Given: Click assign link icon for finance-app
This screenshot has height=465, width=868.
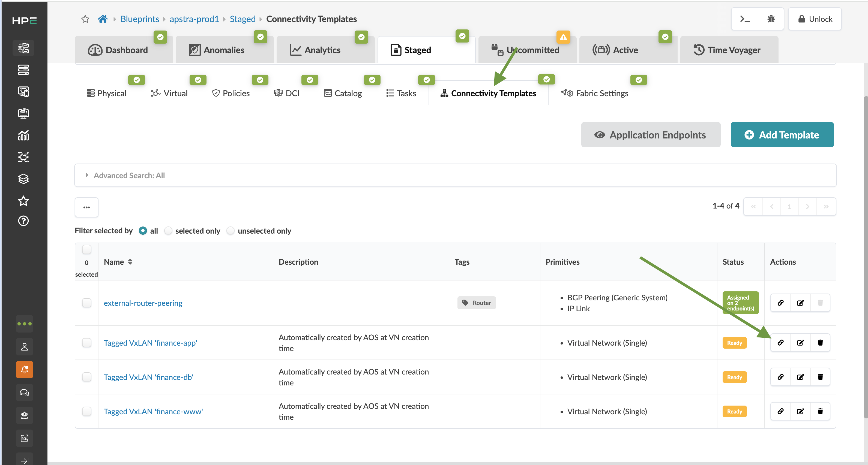Looking at the screenshot, I should click(x=780, y=343).
